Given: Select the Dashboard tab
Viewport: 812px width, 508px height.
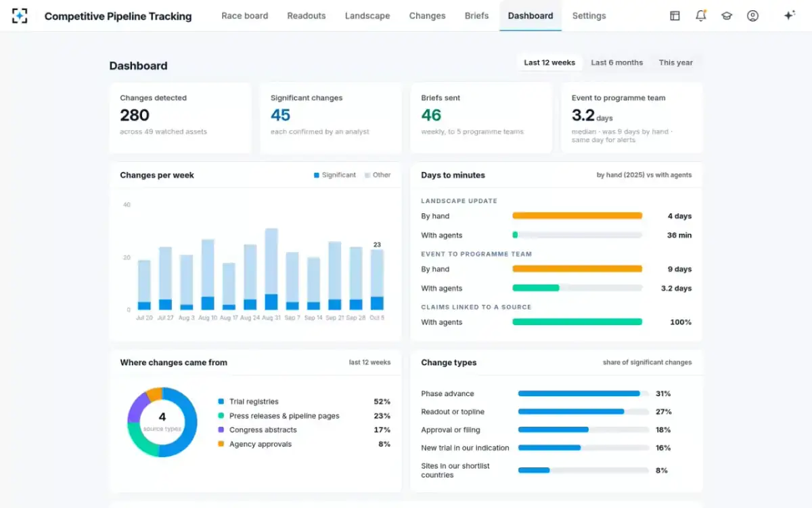Looking at the screenshot, I should pos(531,16).
